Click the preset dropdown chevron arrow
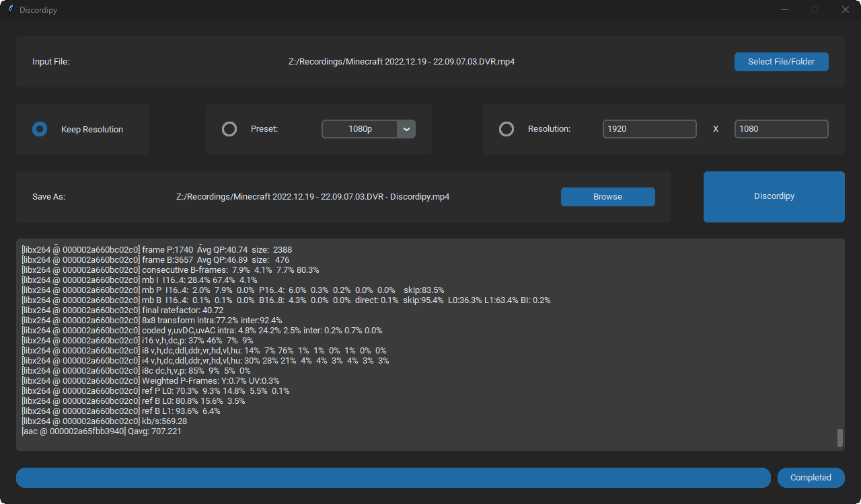Image resolution: width=861 pixels, height=504 pixels. click(x=406, y=129)
